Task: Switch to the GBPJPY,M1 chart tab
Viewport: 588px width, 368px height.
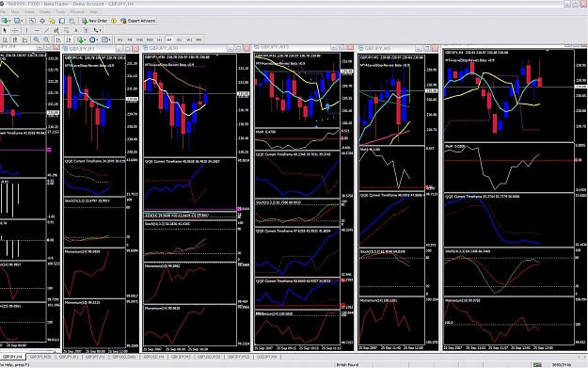Action: click(x=69, y=357)
